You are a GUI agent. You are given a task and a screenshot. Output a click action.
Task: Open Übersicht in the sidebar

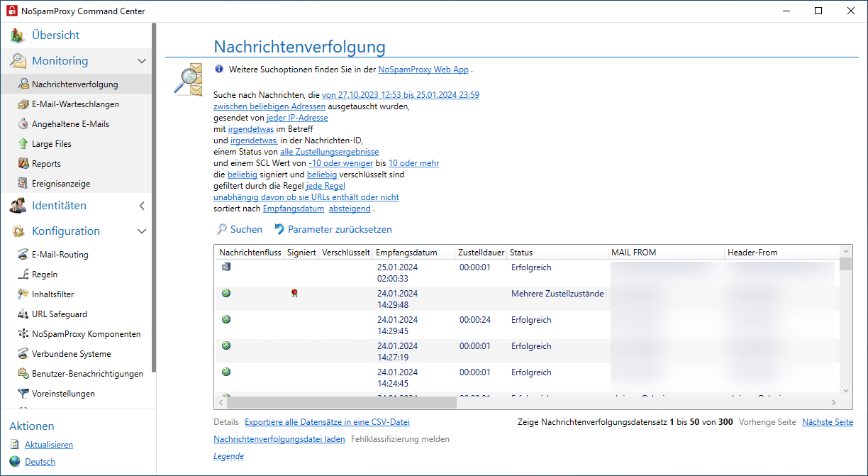55,35
